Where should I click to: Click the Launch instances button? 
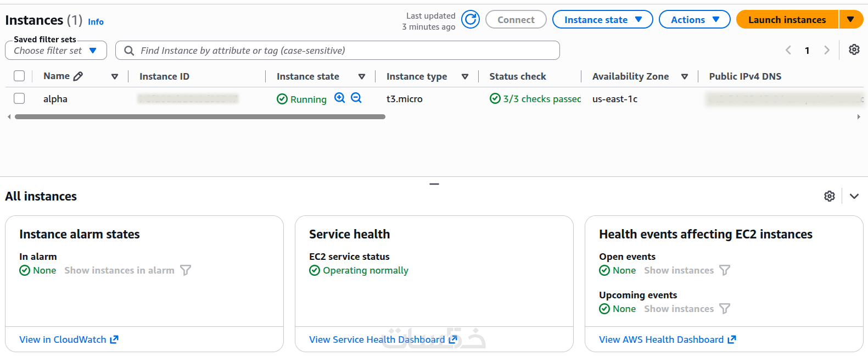(x=787, y=19)
